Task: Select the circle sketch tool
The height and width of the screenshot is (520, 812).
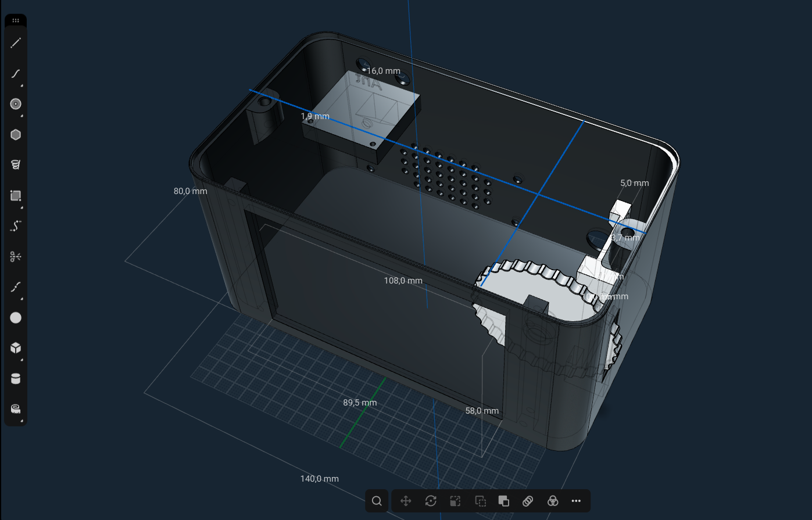Action: [x=16, y=104]
